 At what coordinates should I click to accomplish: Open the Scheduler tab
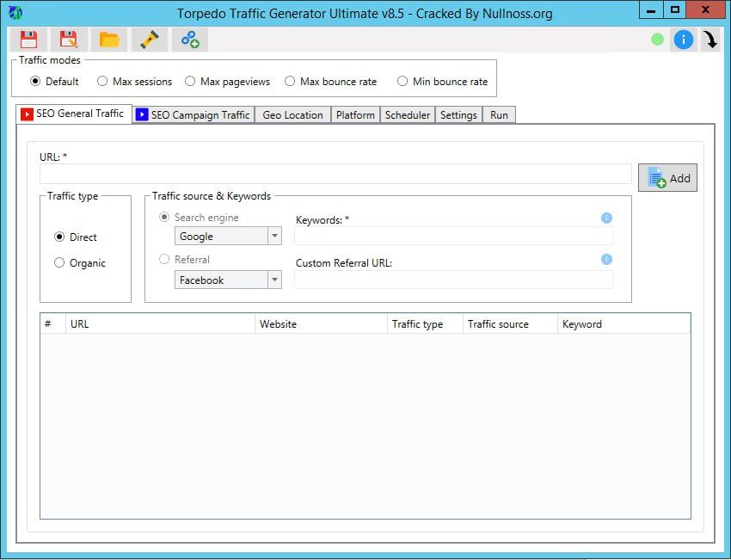click(407, 115)
